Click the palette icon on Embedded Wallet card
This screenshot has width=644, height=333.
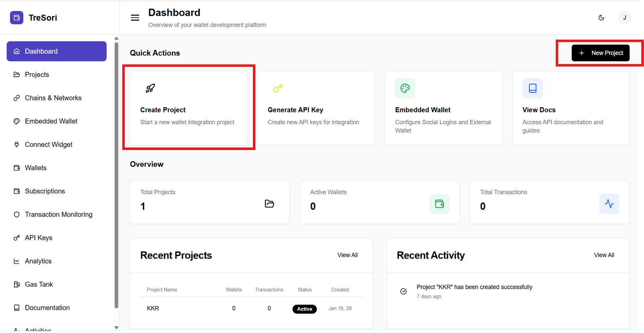(x=405, y=88)
